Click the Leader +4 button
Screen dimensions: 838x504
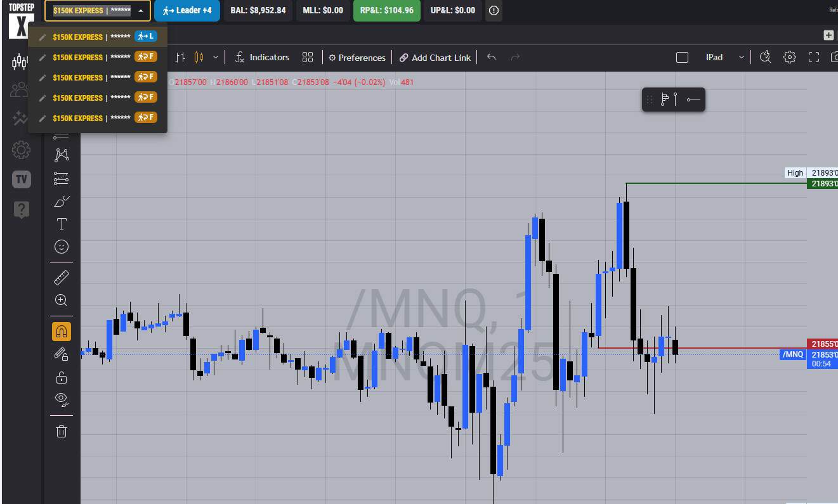point(187,10)
